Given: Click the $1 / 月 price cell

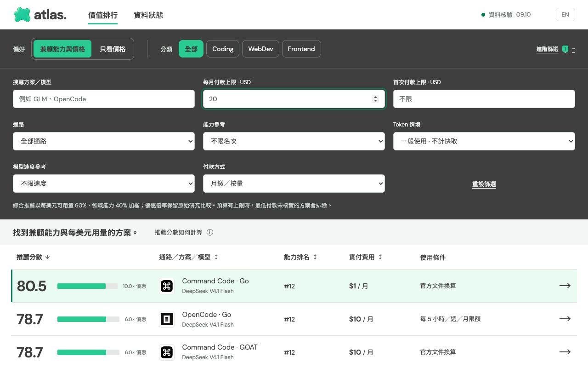Looking at the screenshot, I should pos(358,286).
